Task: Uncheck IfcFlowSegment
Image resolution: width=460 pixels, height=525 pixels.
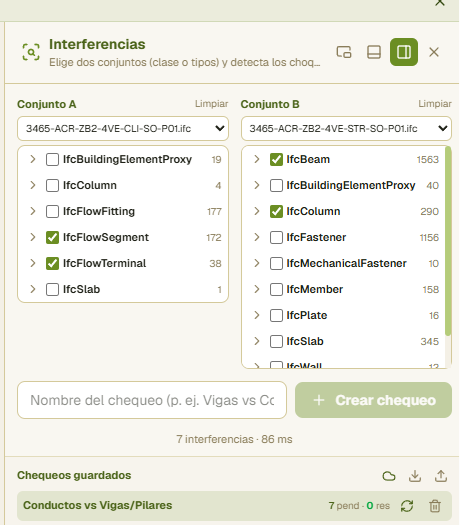Action: [52, 238]
